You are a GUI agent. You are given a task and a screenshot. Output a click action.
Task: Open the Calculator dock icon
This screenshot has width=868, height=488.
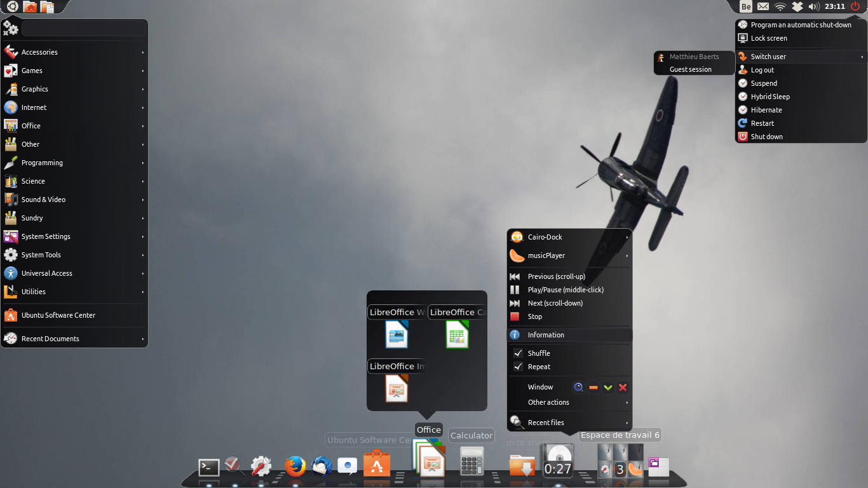click(471, 462)
